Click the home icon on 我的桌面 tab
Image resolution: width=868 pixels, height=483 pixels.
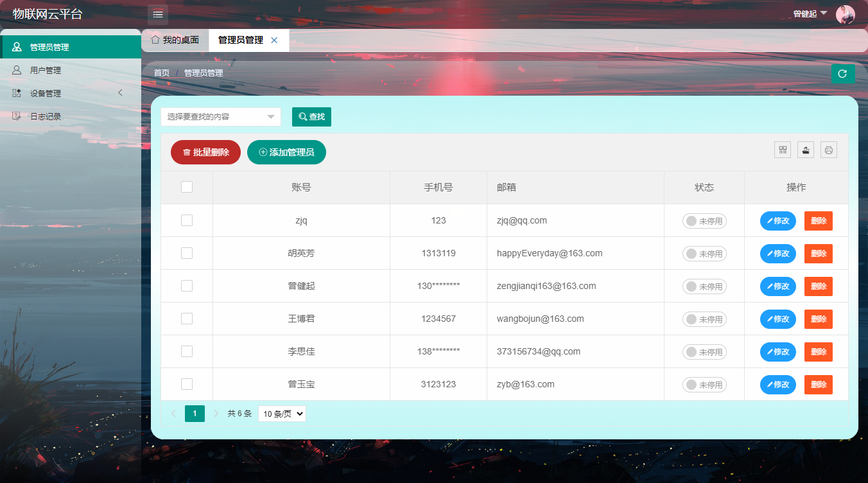[x=155, y=40]
